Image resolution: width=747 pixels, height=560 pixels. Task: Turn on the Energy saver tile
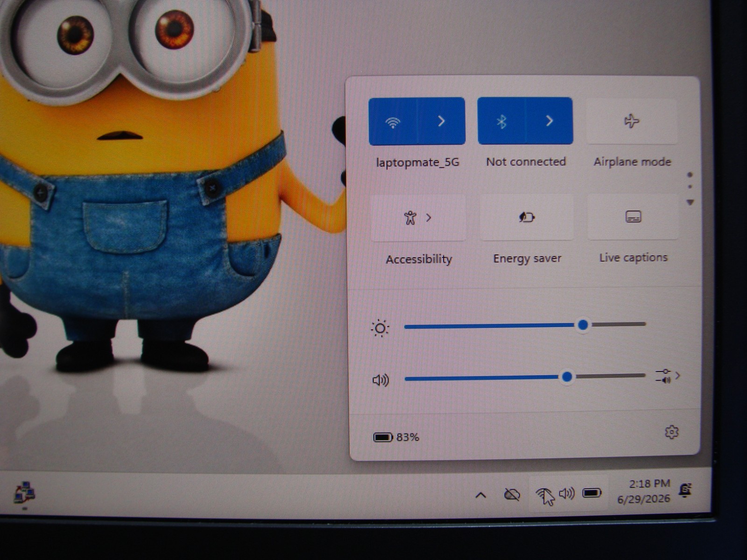(527, 217)
